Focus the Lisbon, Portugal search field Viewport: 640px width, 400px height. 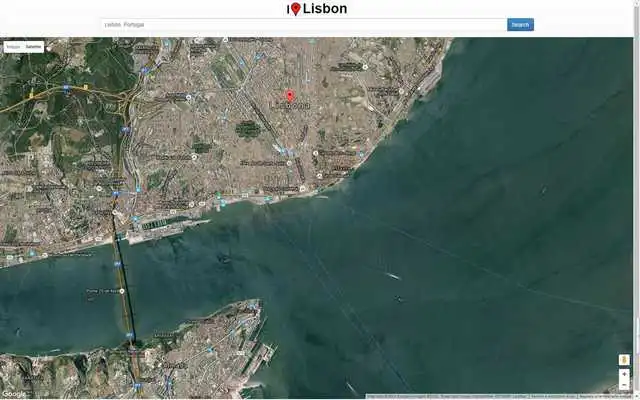coord(304,24)
